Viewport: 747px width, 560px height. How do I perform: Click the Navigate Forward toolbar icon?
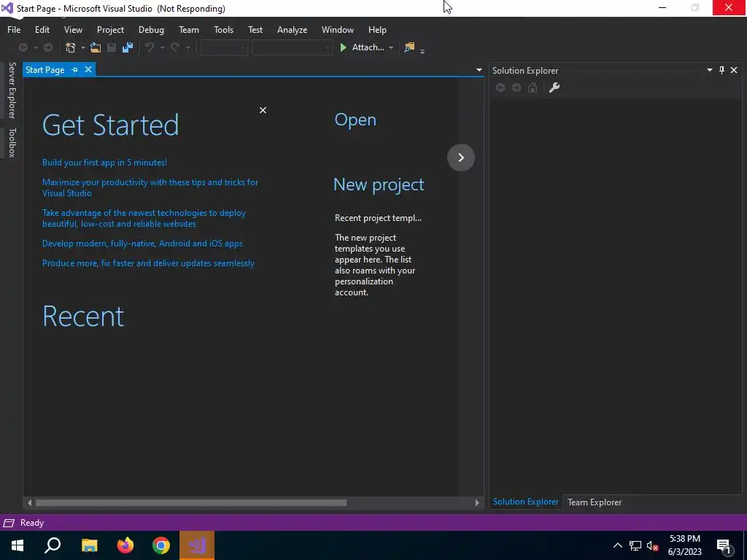point(48,47)
